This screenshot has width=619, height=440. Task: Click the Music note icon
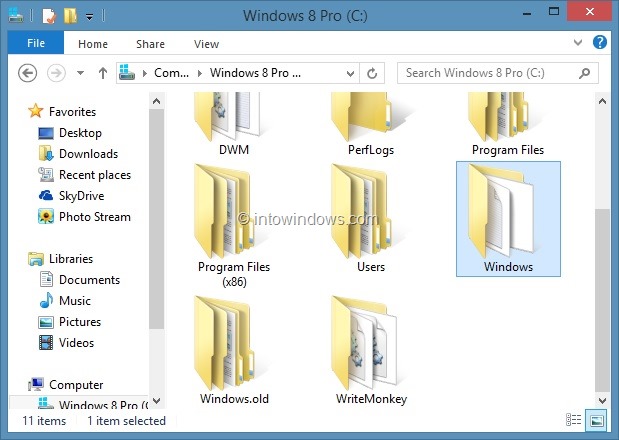(x=46, y=300)
